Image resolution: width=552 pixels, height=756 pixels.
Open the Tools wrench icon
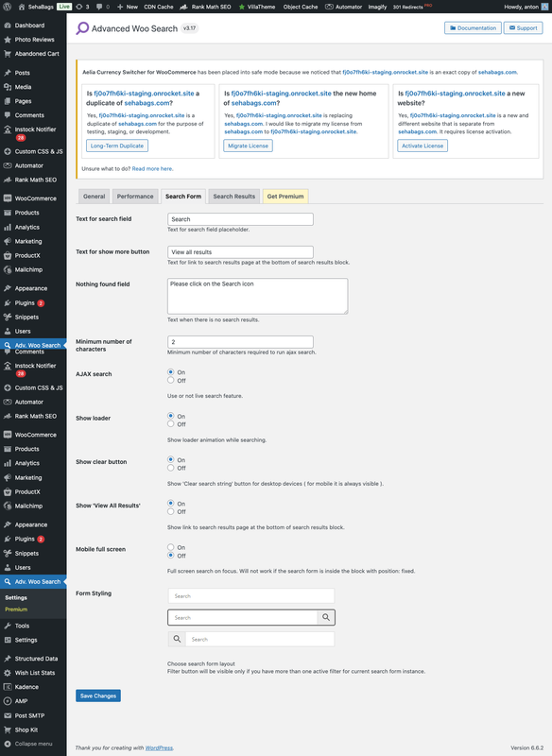[8, 626]
